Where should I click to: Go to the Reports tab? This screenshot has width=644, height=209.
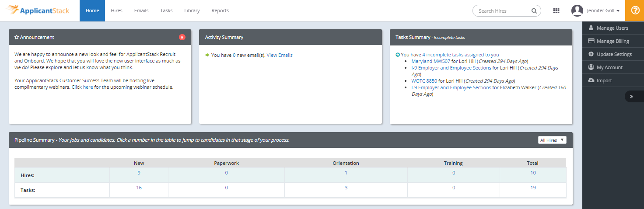pyautogui.click(x=220, y=10)
